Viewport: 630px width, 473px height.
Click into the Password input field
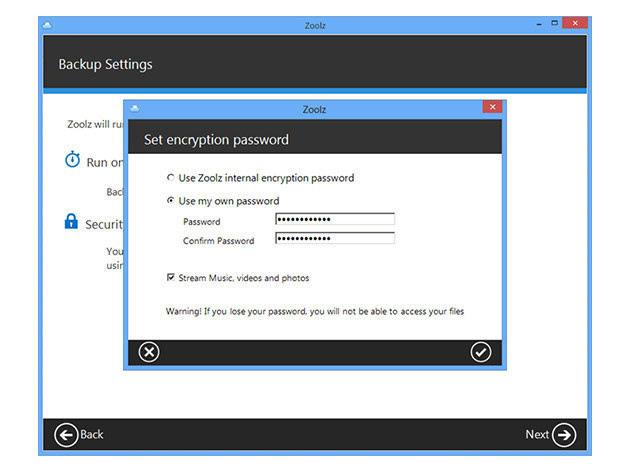tap(335, 220)
